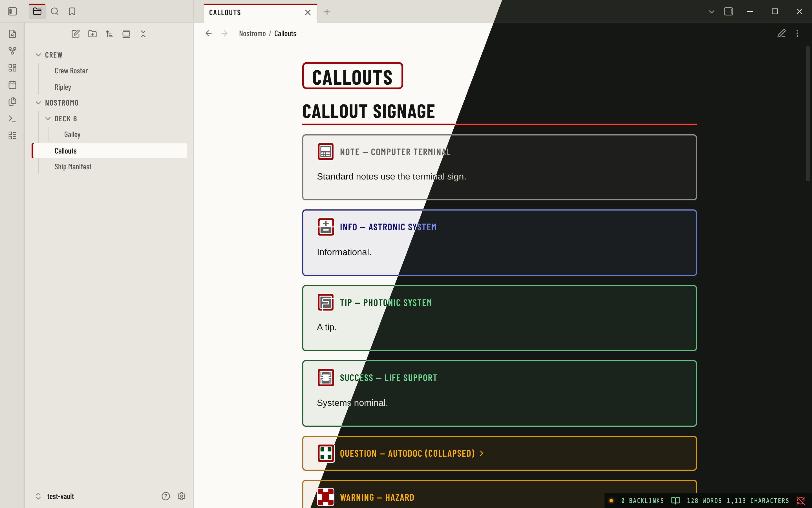Select the Callouts note in explorer

pos(110,151)
